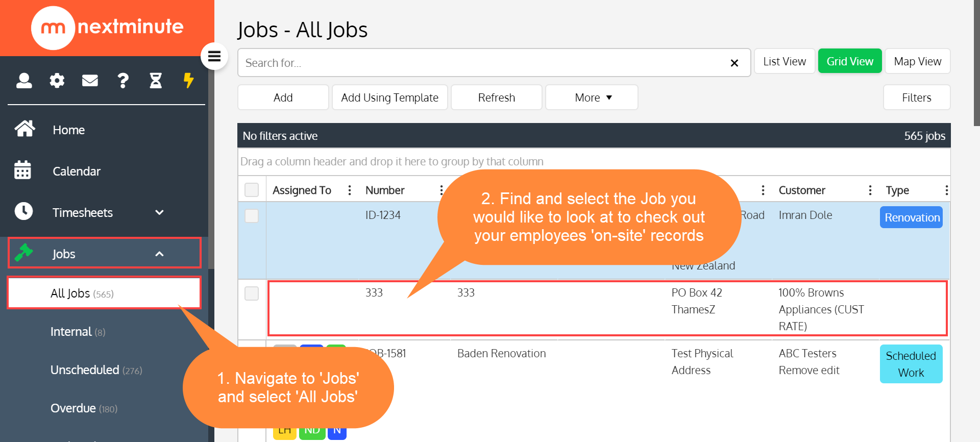Sort by the Assigned To column header
The height and width of the screenshot is (442, 980).
pos(302,190)
